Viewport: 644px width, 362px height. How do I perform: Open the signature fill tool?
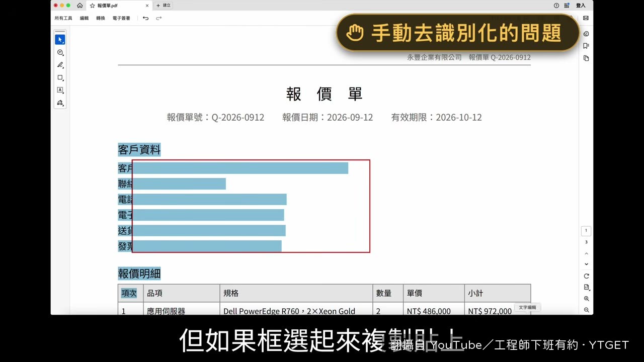click(x=60, y=103)
